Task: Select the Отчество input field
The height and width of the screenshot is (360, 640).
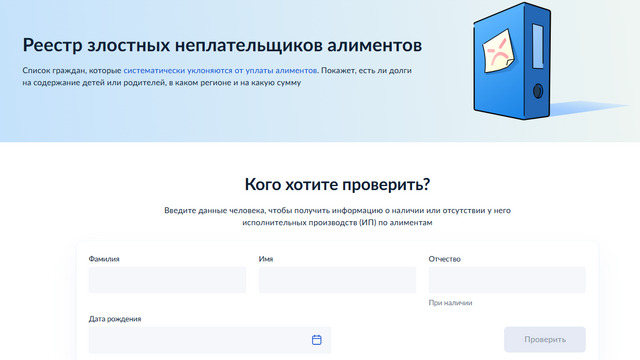Action: [x=507, y=280]
